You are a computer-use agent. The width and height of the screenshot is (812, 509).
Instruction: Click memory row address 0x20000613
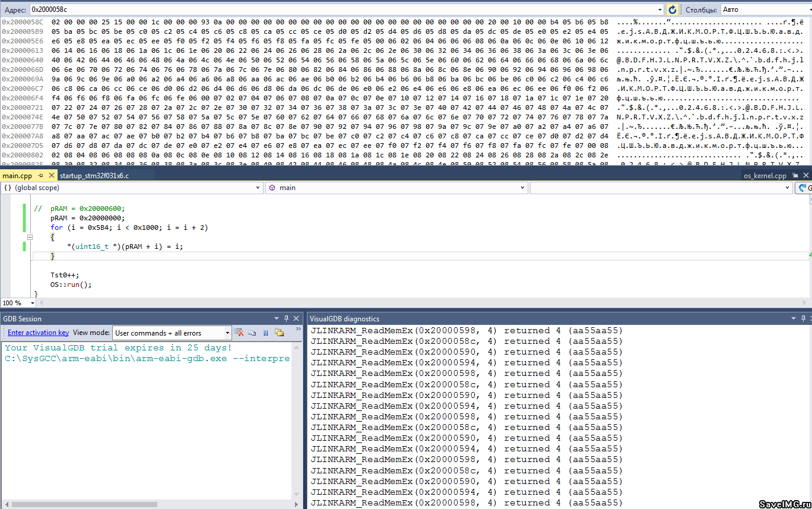click(x=23, y=50)
